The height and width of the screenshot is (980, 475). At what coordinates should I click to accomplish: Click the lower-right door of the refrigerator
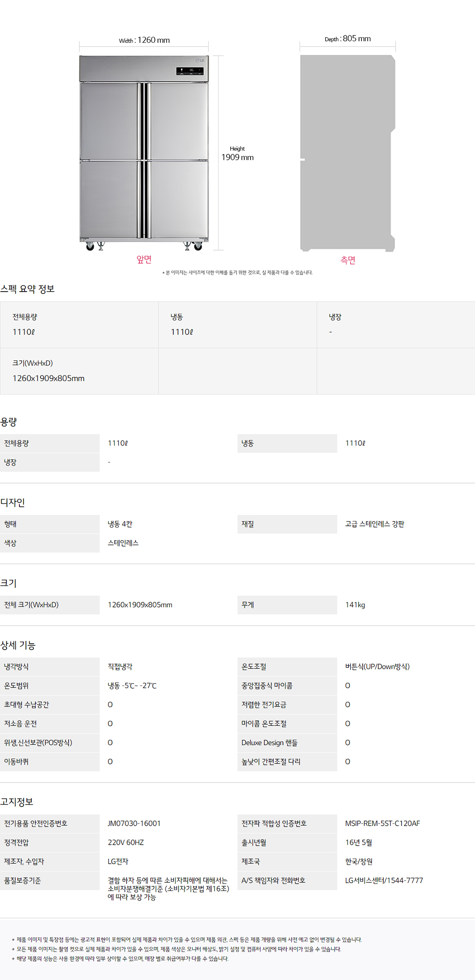click(179, 199)
